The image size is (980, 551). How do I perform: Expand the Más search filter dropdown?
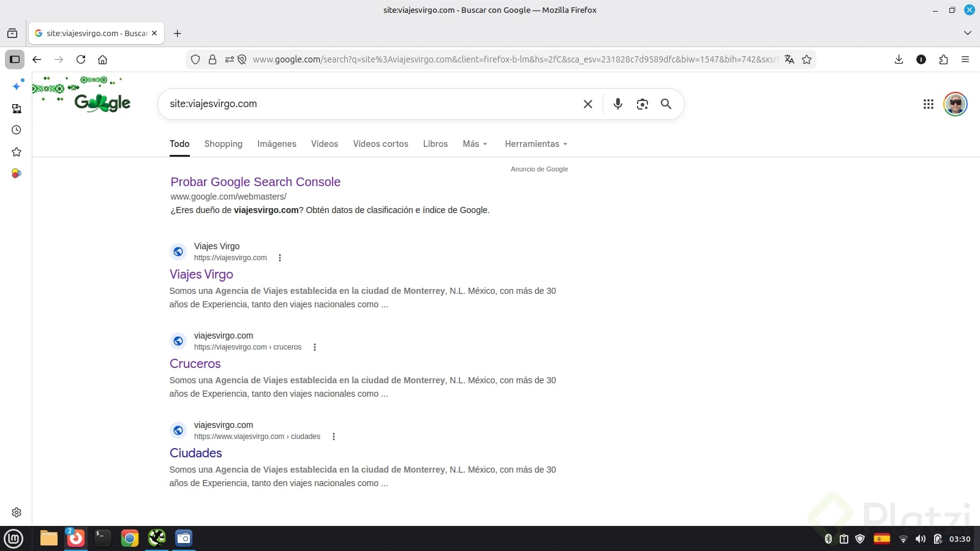[x=475, y=144]
